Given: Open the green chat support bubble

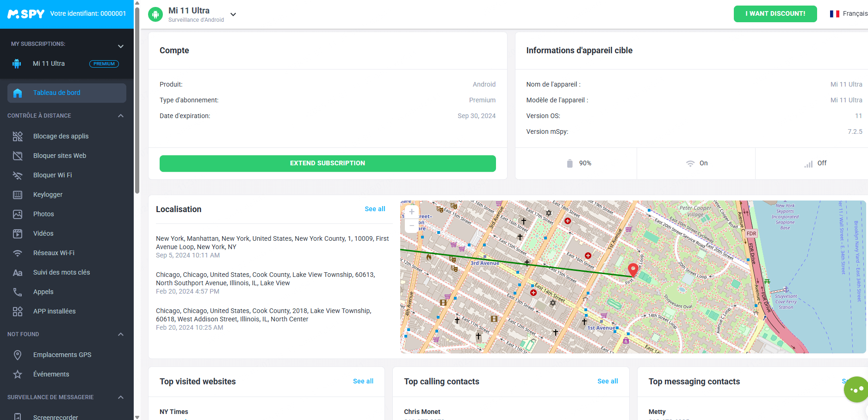Looking at the screenshot, I should [x=856, y=389].
